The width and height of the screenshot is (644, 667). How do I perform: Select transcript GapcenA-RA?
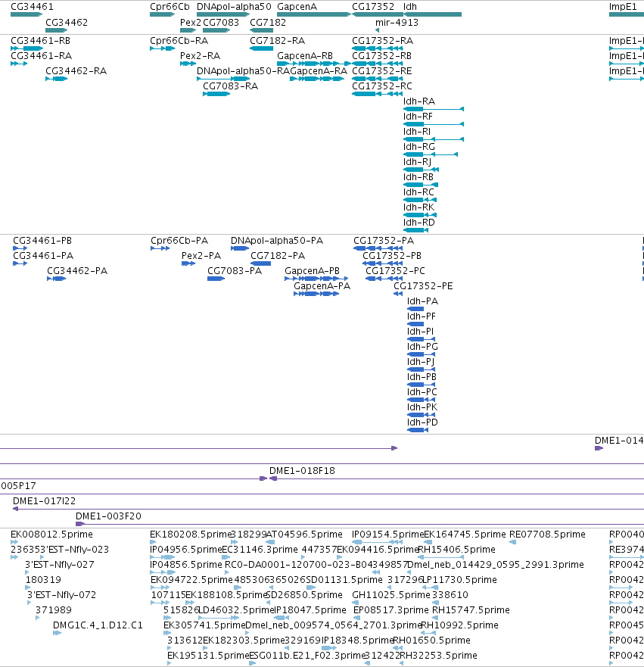tap(317, 79)
